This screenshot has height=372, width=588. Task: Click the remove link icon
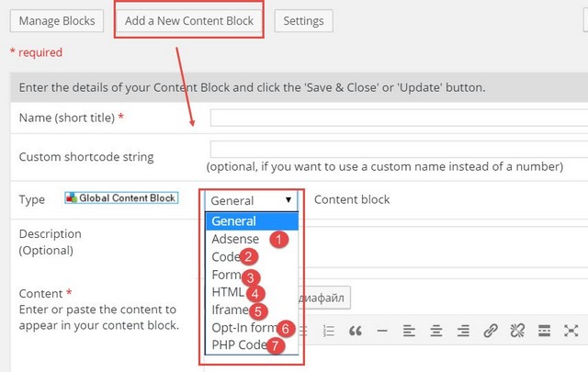(517, 331)
